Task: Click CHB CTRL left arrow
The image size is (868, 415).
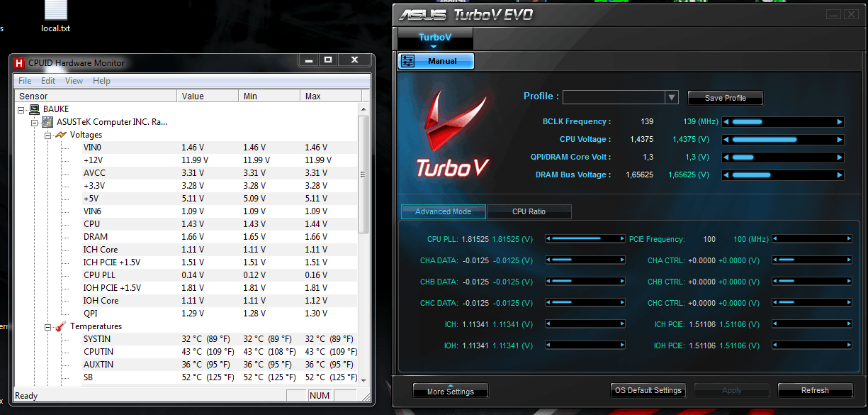Action: tap(775, 282)
